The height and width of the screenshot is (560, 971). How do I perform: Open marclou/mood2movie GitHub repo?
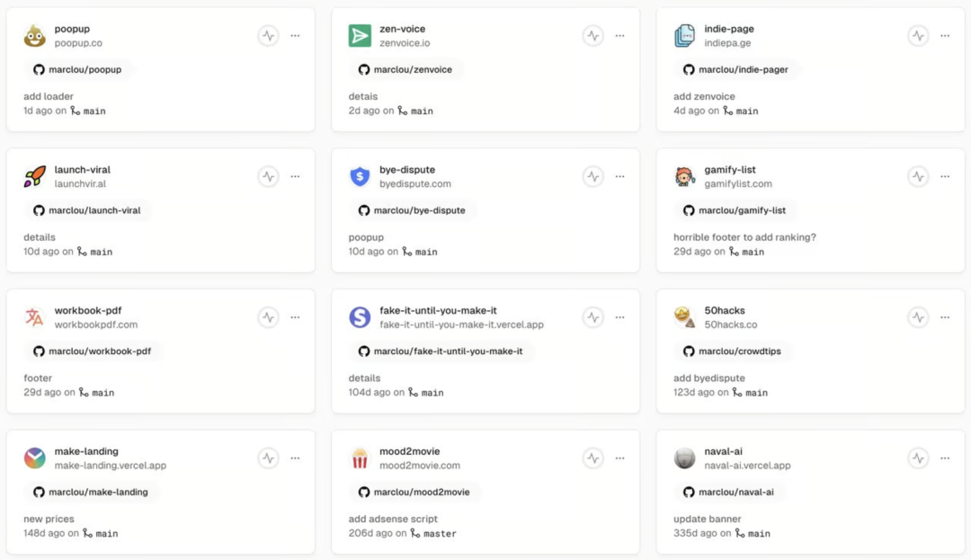(x=414, y=492)
